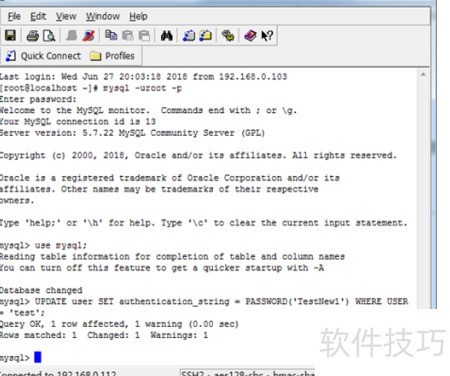The height and width of the screenshot is (376, 450).
Task: Open the Profiles dropdown
Action: tap(112, 56)
